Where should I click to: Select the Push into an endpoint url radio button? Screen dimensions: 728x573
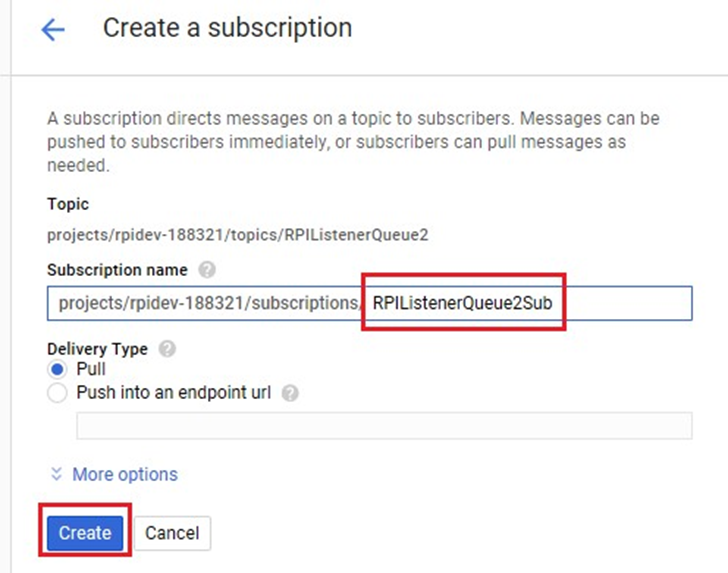pyautogui.click(x=58, y=394)
